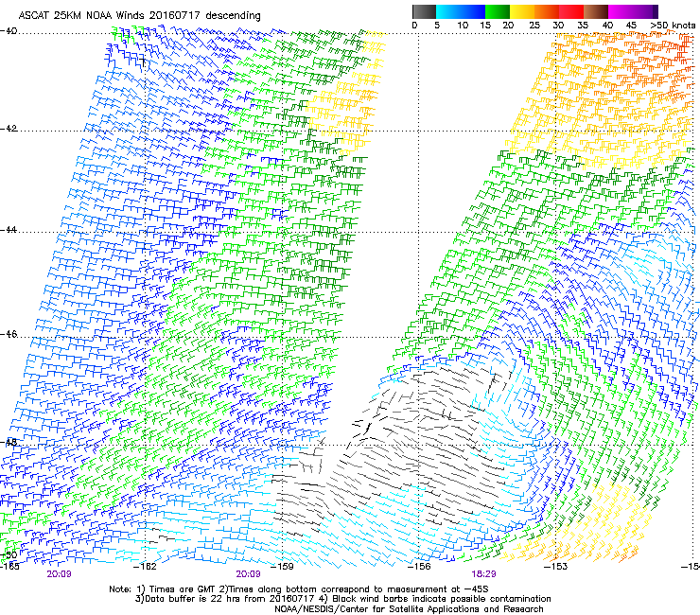Image resolution: width=700 pixels, height=615 pixels.
Task: Click the dark purple 45–50 knots legend swatch
Action: (645, 11)
